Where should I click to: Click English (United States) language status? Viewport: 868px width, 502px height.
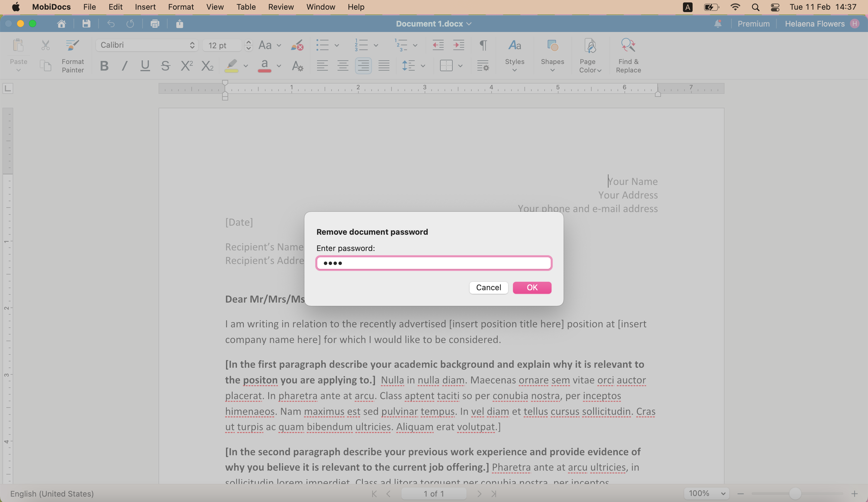[52, 494]
